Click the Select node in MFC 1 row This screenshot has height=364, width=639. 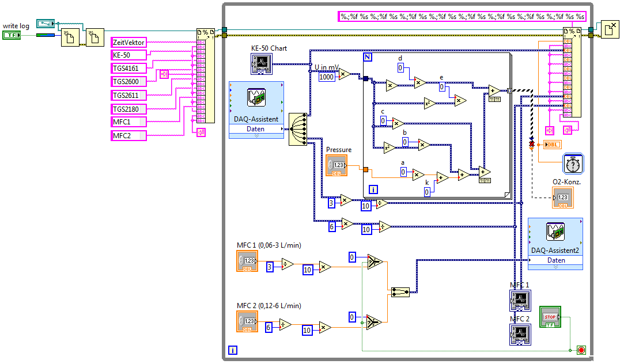tap(375, 261)
